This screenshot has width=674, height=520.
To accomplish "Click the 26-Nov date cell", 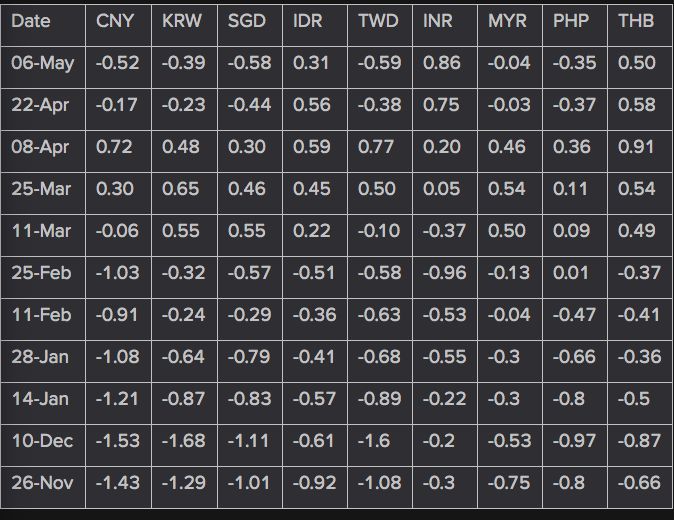I will click(43, 483).
